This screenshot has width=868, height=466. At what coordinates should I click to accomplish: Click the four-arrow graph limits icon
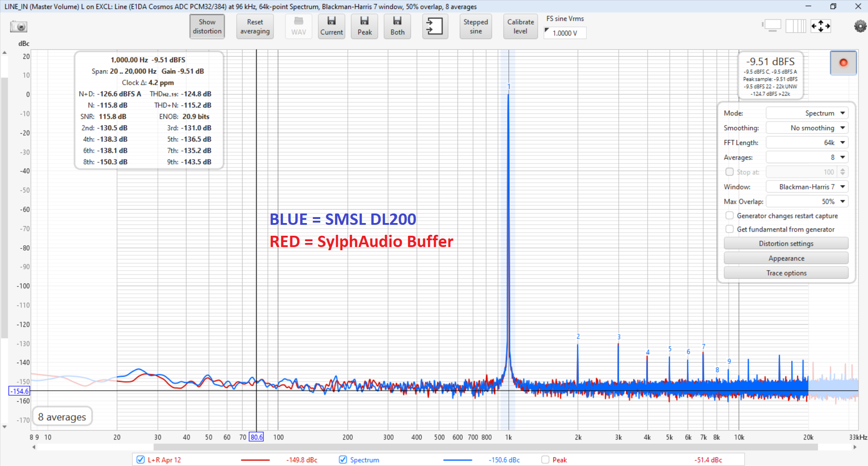821,26
